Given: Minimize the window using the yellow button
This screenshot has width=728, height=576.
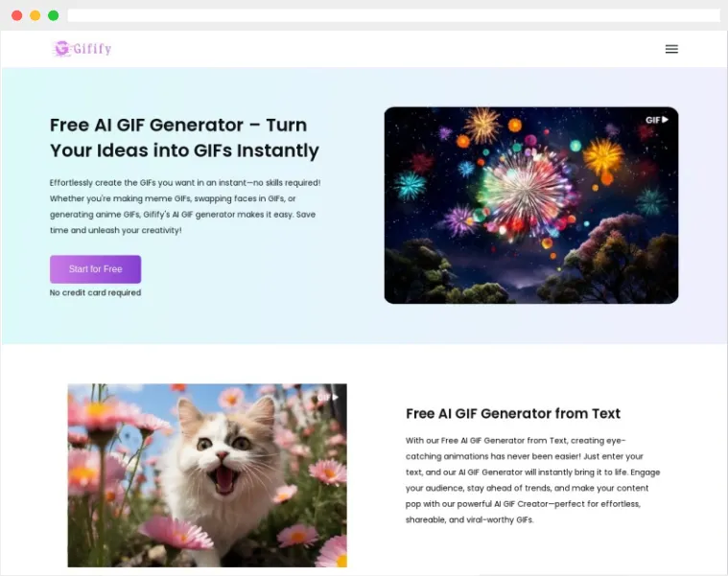Looking at the screenshot, I should click(35, 15).
